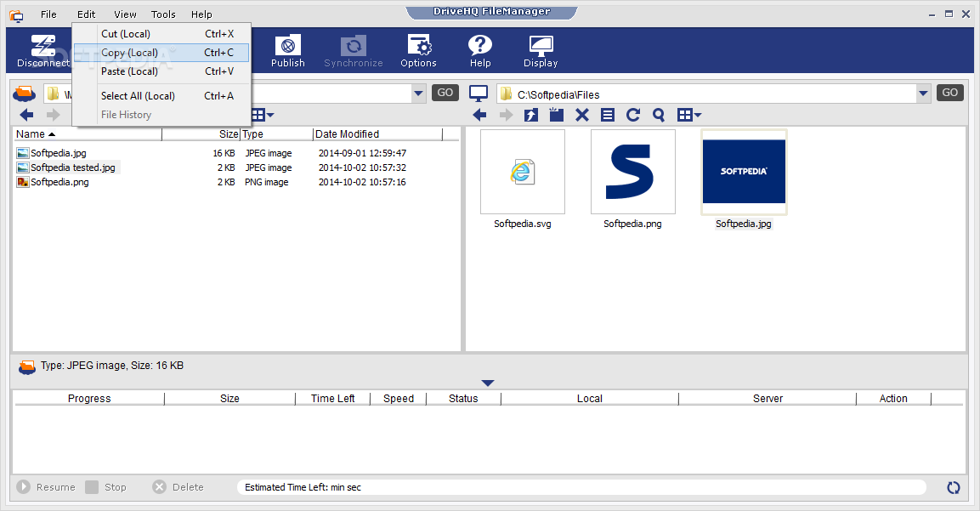The width and height of the screenshot is (980, 511).
Task: Open the Tools menu
Action: pos(163,14)
